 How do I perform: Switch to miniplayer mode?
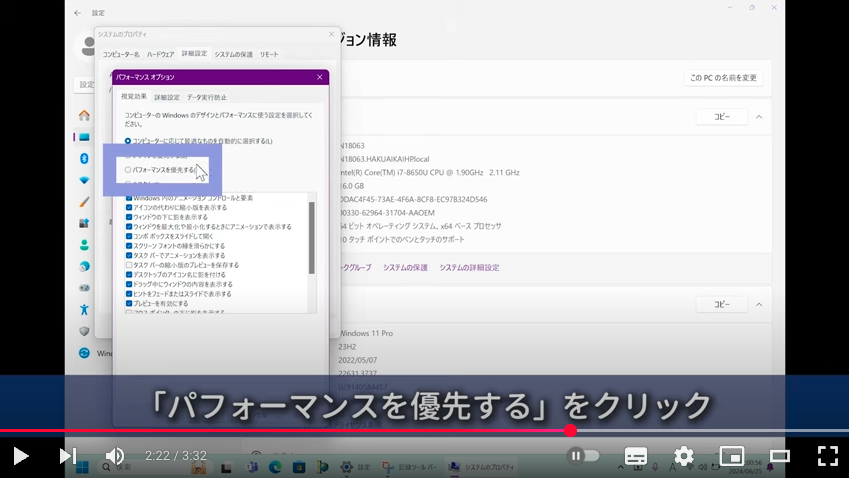coord(732,456)
